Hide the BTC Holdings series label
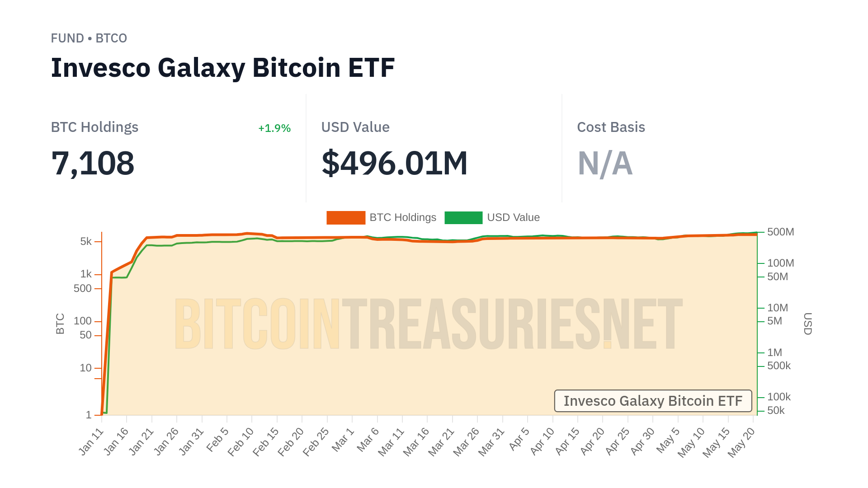 [403, 218]
